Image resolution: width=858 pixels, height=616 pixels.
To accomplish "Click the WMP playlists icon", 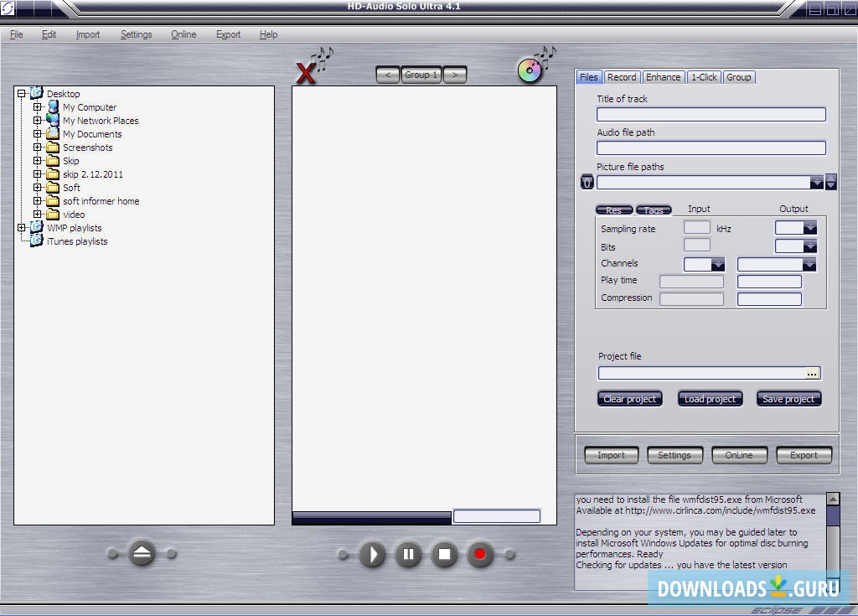I will [x=37, y=227].
